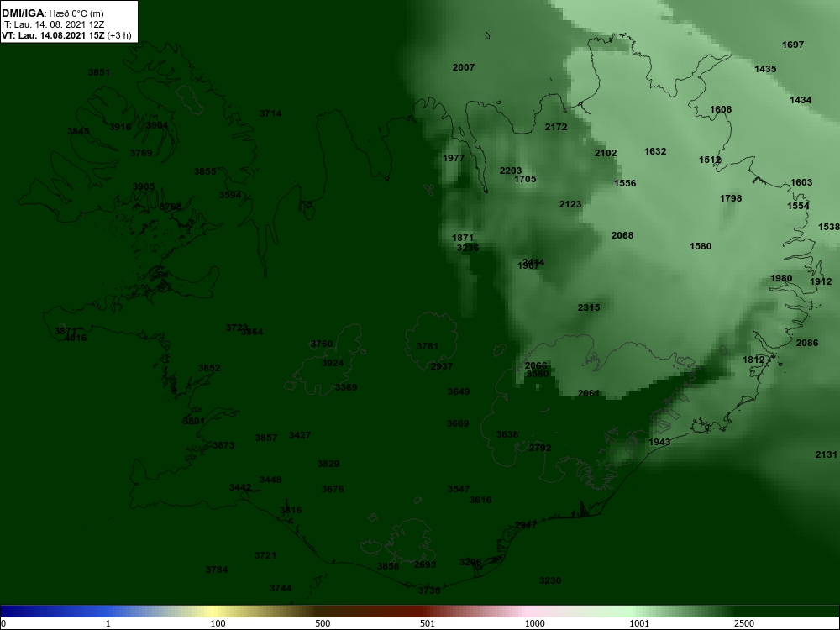840x630 pixels.
Task: Select the value 3714 on the map
Action: tap(270, 113)
